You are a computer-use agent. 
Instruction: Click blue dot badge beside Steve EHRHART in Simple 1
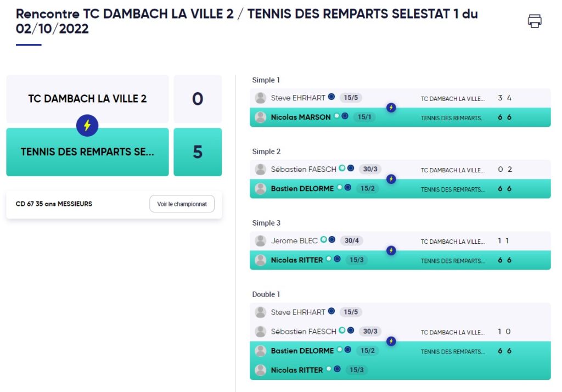pos(331,97)
